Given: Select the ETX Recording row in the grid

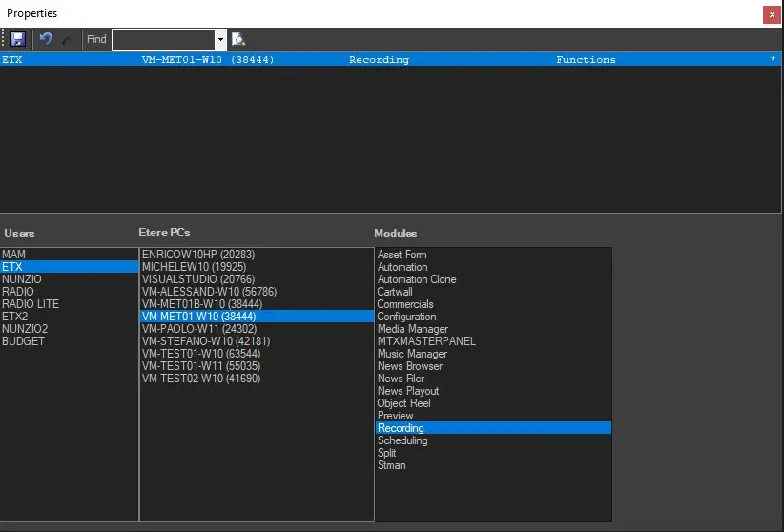Looking at the screenshot, I should click(382, 59).
